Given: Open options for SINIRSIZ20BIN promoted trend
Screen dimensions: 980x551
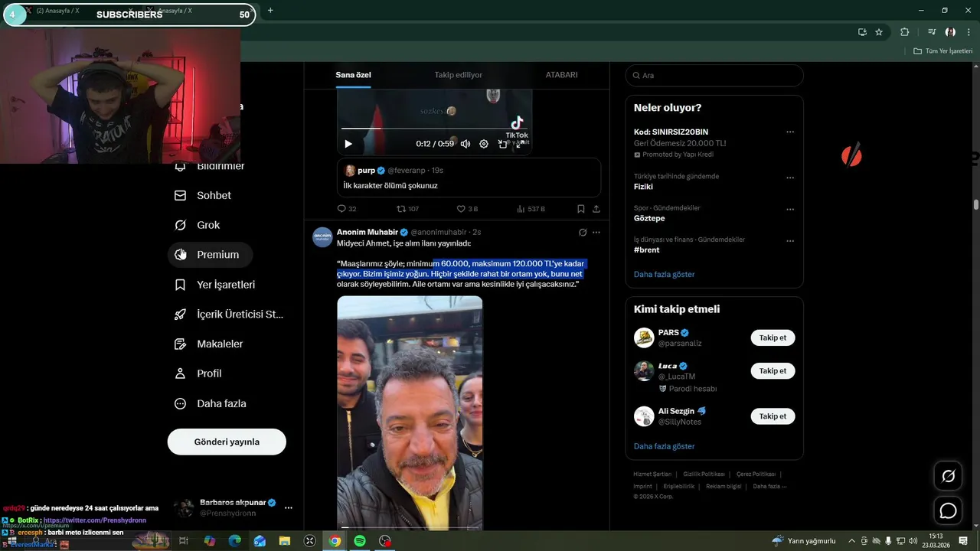Looking at the screenshot, I should 790,132.
